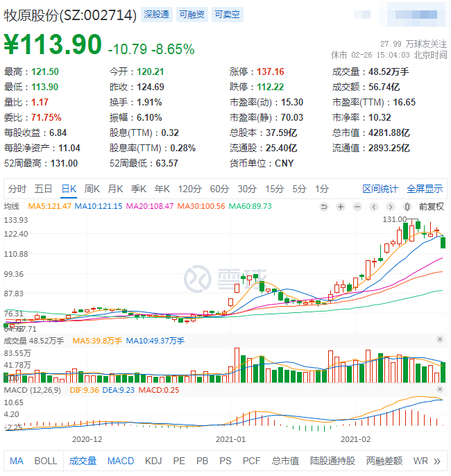This screenshot has width=451, height=476.
Task: Click the MACD DIF:9.36 legend value
Action: coord(85,390)
